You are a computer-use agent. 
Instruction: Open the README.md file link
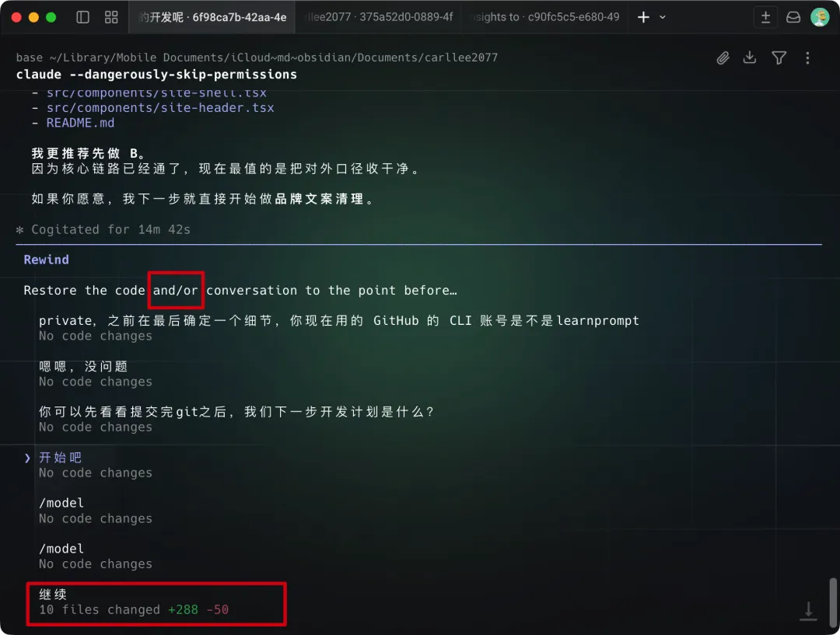(x=80, y=123)
